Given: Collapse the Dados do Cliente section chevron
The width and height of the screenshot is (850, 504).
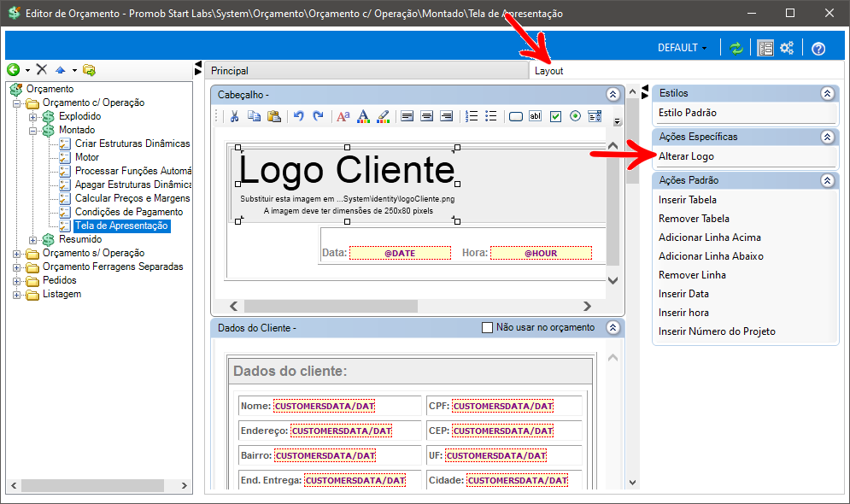Looking at the screenshot, I should click(613, 327).
